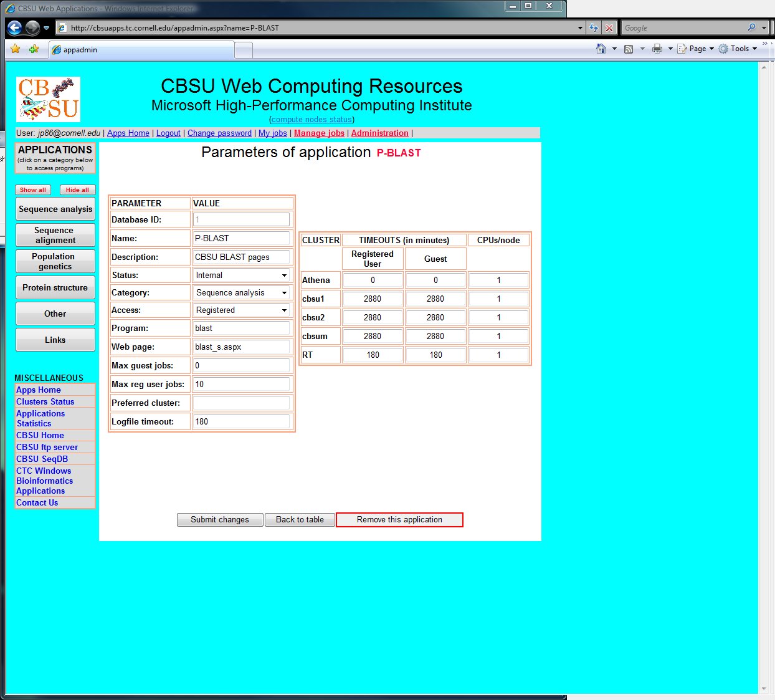Click the Home page icon
This screenshot has height=700, width=775.
[601, 49]
